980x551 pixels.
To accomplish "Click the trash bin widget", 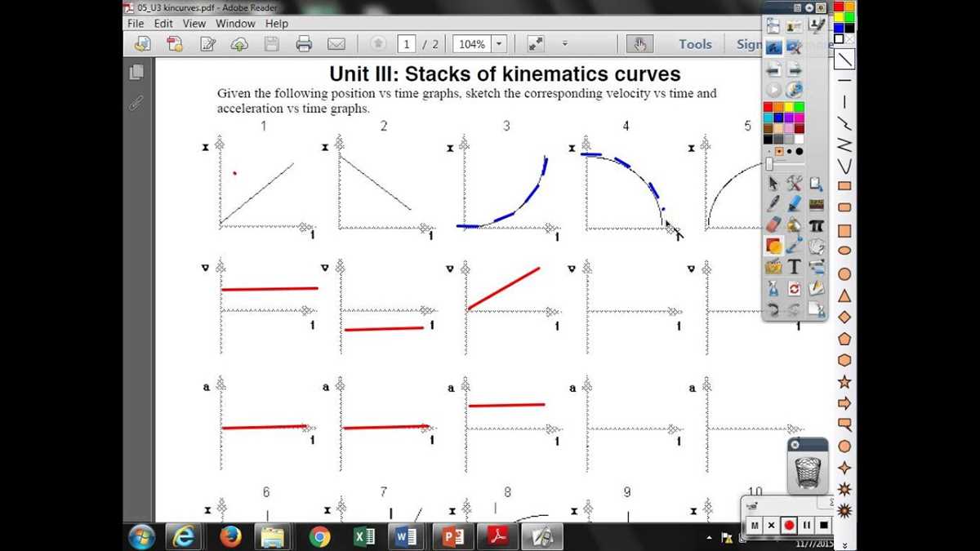I will [x=808, y=472].
